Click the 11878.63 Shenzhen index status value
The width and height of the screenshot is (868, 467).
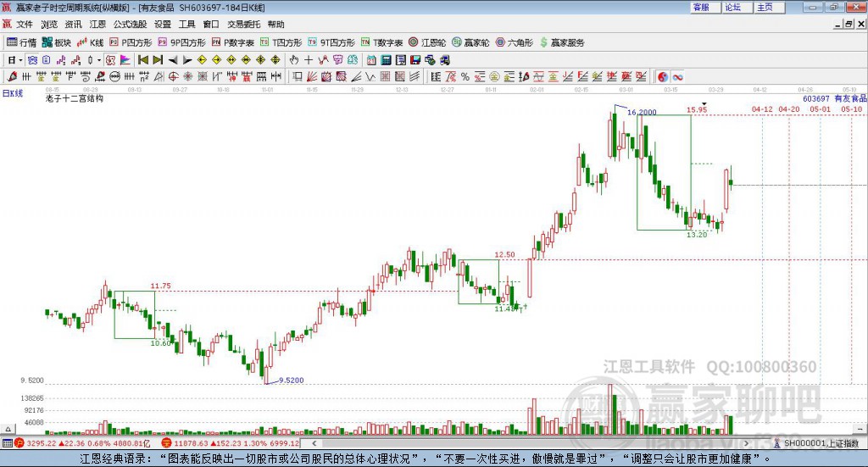coord(191,443)
